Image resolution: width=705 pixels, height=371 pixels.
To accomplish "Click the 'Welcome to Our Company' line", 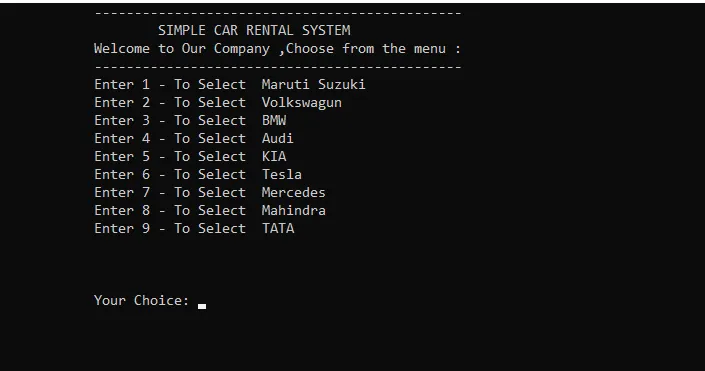I will tap(277, 49).
